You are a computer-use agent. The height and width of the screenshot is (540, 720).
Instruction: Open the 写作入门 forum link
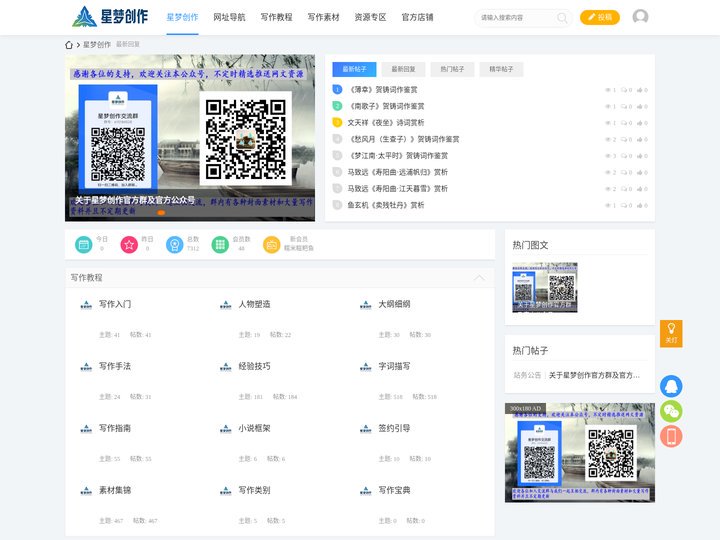(x=115, y=304)
